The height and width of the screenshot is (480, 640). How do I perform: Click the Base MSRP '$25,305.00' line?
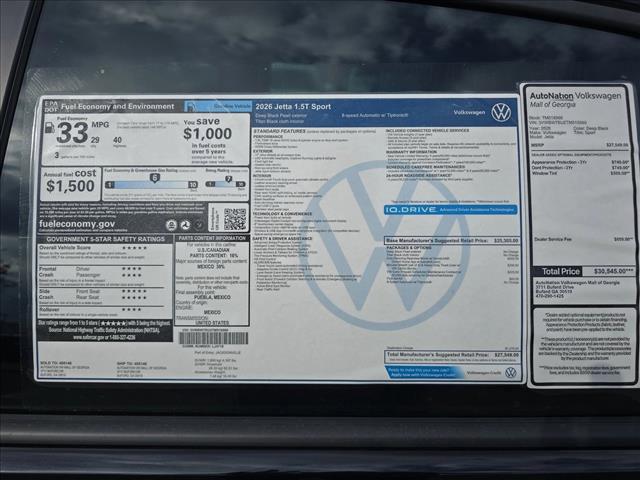click(452, 240)
